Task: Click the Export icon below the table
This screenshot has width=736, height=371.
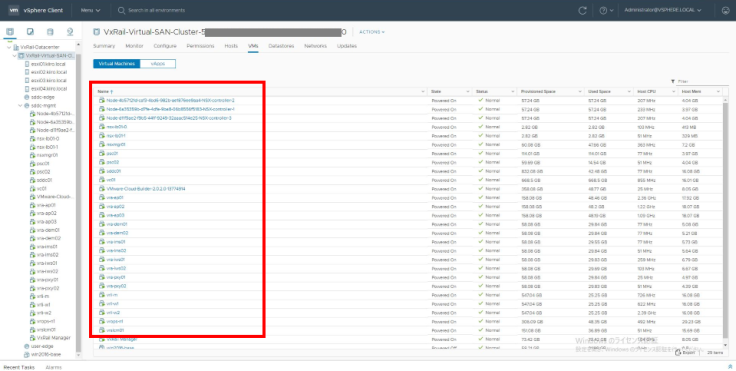Action: click(678, 352)
